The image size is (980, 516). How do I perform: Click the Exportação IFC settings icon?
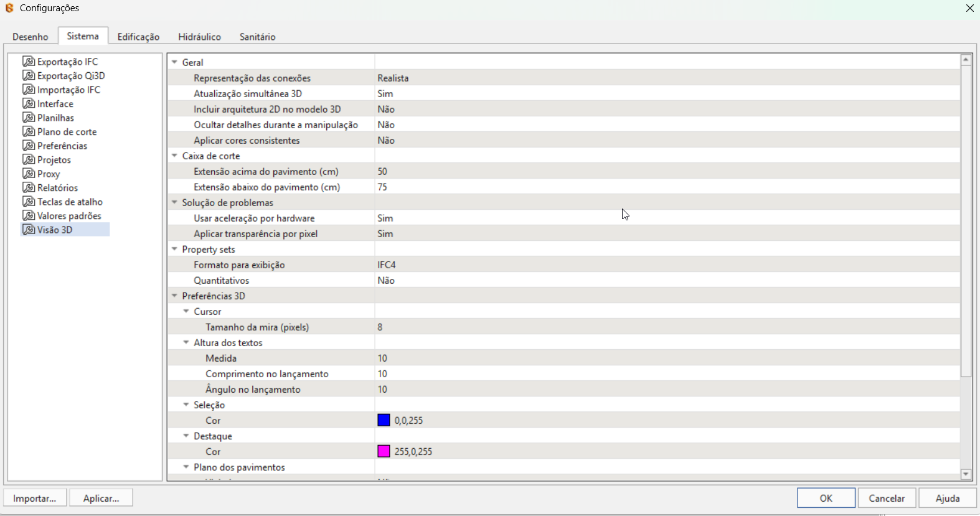coord(29,62)
